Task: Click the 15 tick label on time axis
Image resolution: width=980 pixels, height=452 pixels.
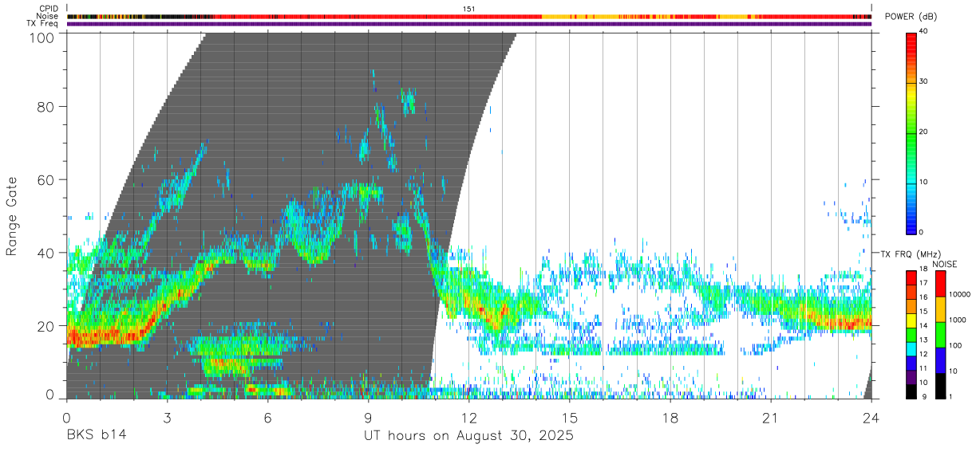Action: (x=570, y=417)
